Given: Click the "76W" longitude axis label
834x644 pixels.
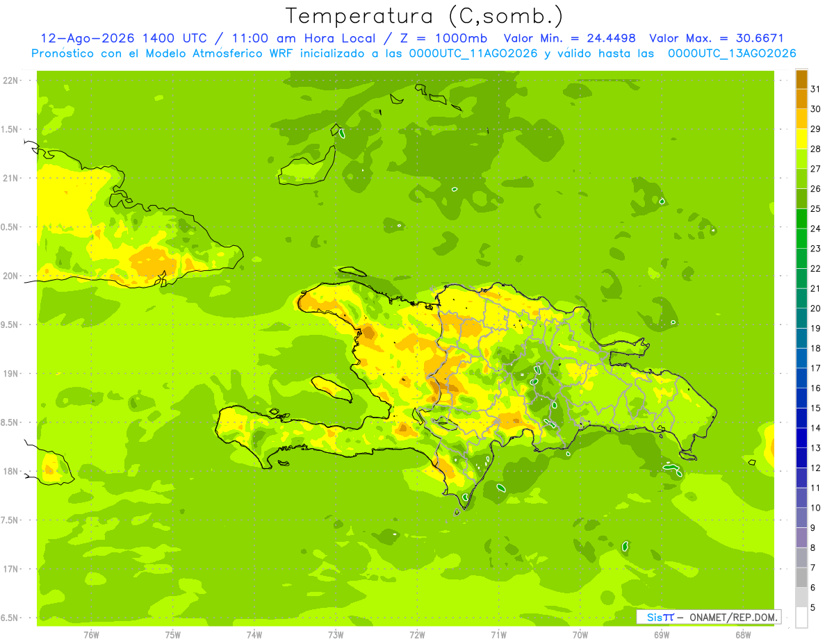Looking at the screenshot, I should [91, 634].
